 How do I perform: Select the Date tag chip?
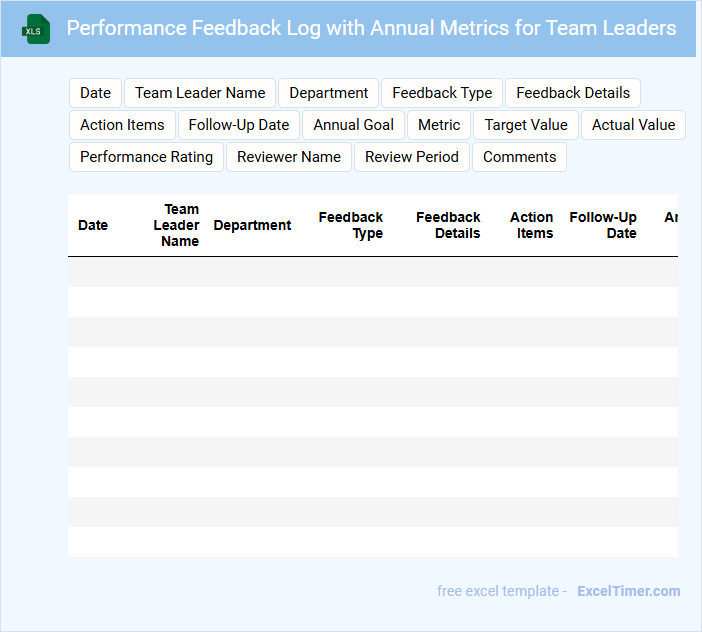click(95, 93)
